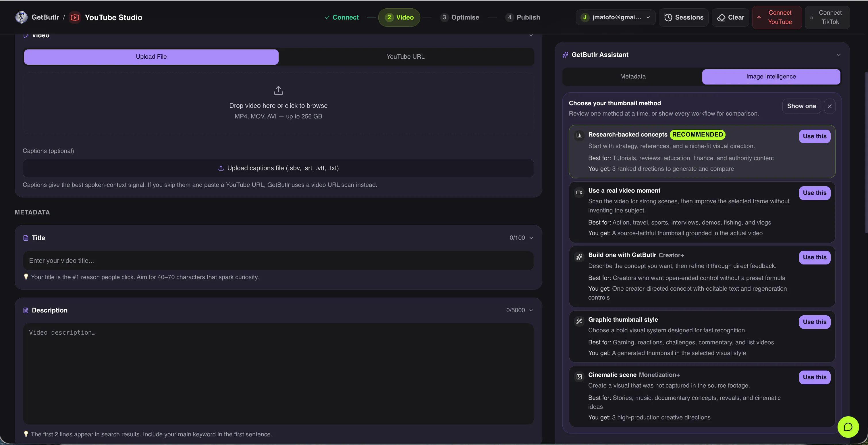Click the Creator+ plan label
The height and width of the screenshot is (445, 868).
(x=671, y=255)
